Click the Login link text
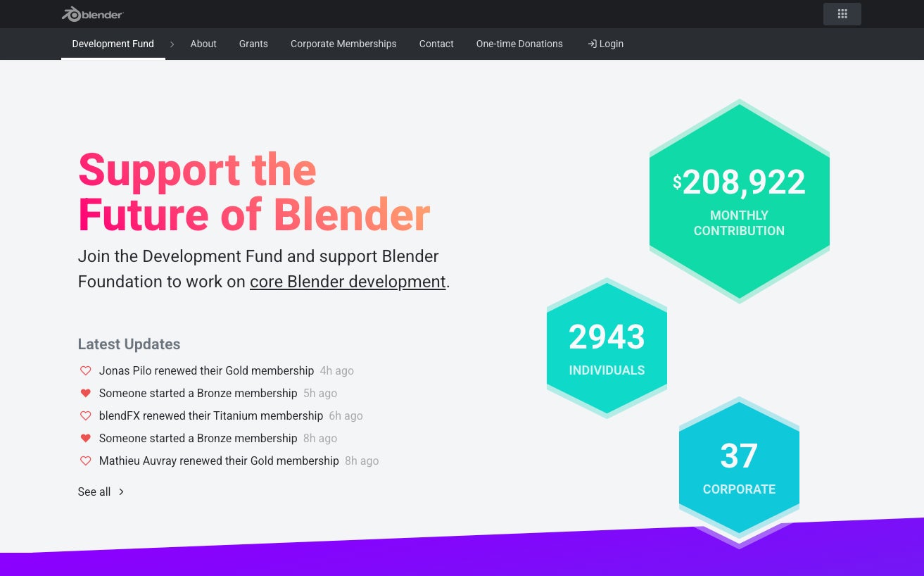 point(612,44)
